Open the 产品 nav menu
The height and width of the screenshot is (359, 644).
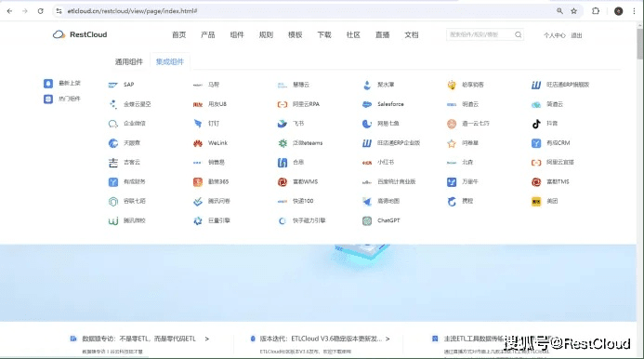coord(208,35)
